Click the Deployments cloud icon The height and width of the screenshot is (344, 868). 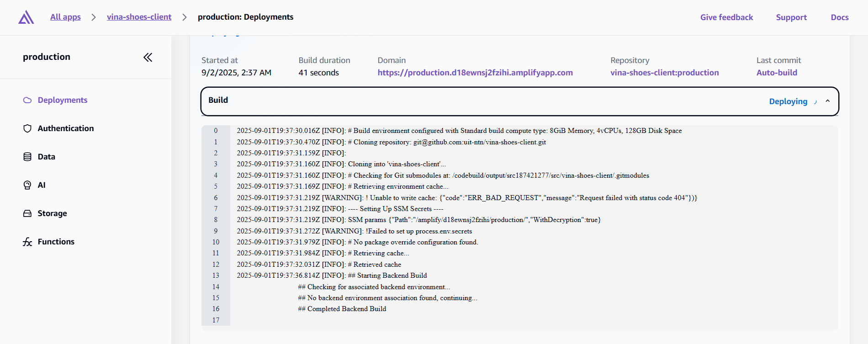click(x=27, y=100)
